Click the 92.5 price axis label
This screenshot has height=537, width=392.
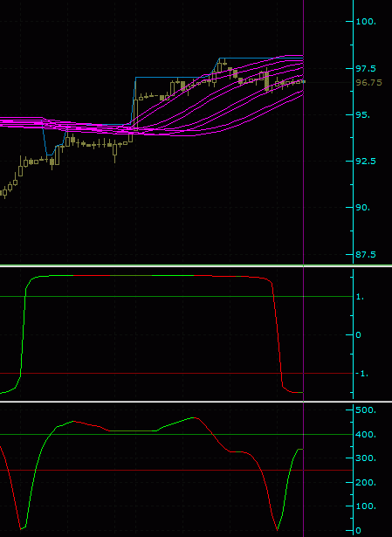(366, 161)
